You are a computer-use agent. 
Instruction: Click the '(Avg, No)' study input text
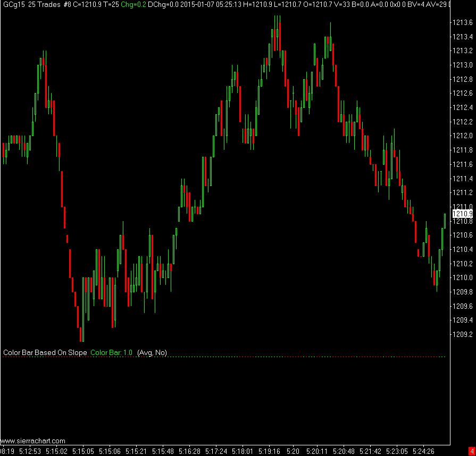(x=152, y=352)
